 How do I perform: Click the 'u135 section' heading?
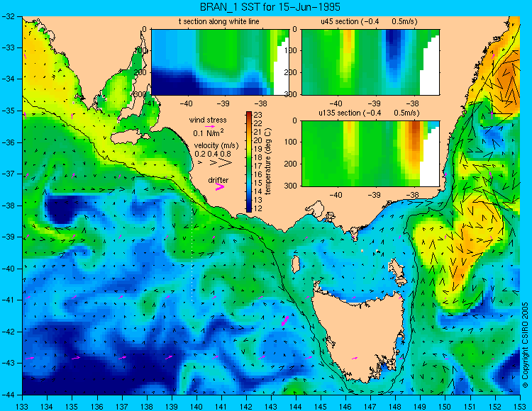click(x=338, y=113)
